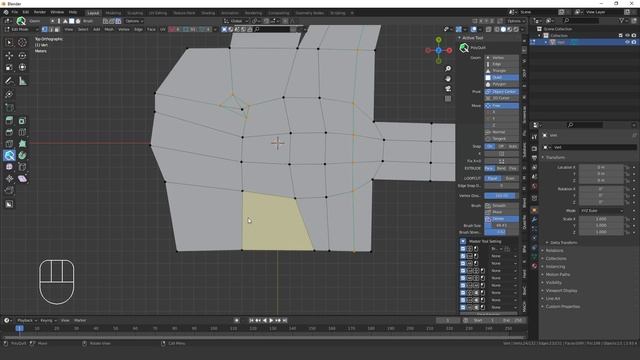The width and height of the screenshot is (640, 360).
Task: Select Smooth brush option
Action: click(x=502, y=205)
